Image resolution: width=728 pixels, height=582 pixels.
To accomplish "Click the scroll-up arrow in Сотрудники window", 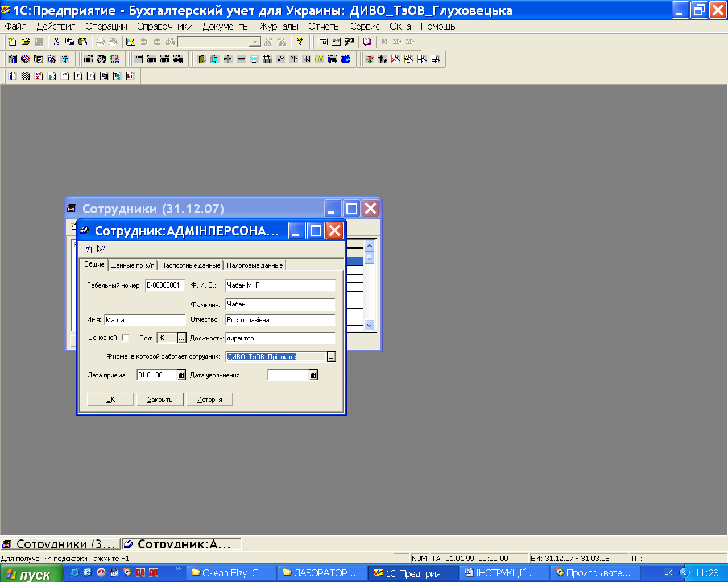I will (370, 246).
